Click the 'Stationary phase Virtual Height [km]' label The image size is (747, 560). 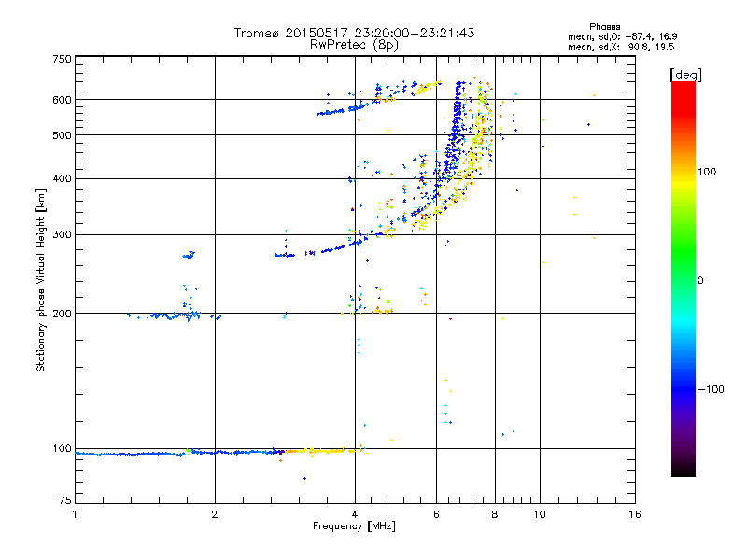(41, 280)
